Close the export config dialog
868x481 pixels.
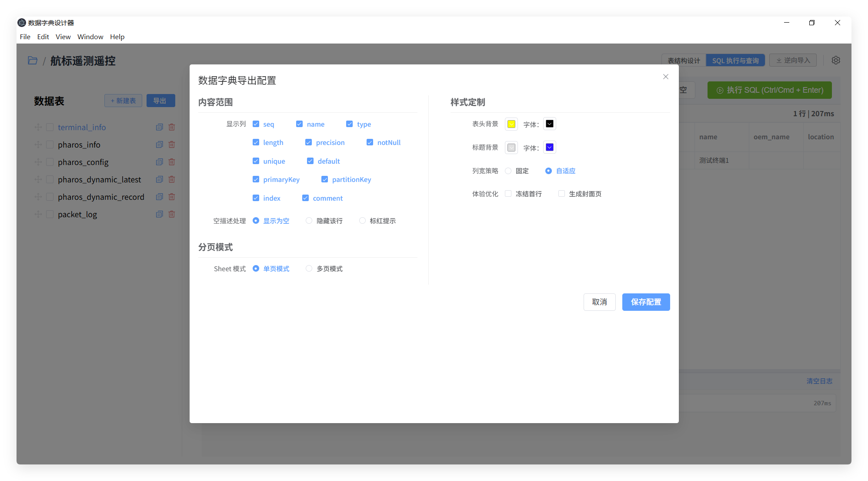[x=665, y=77]
